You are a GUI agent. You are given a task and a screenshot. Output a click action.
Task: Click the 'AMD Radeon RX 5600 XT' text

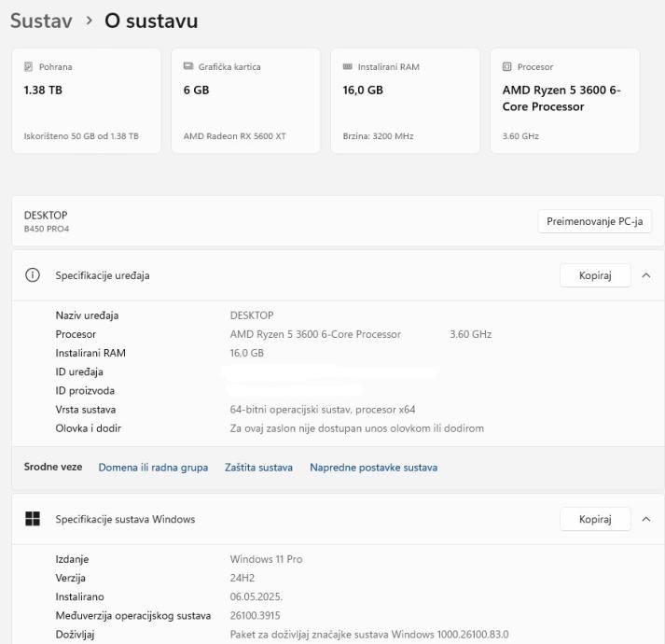234,136
